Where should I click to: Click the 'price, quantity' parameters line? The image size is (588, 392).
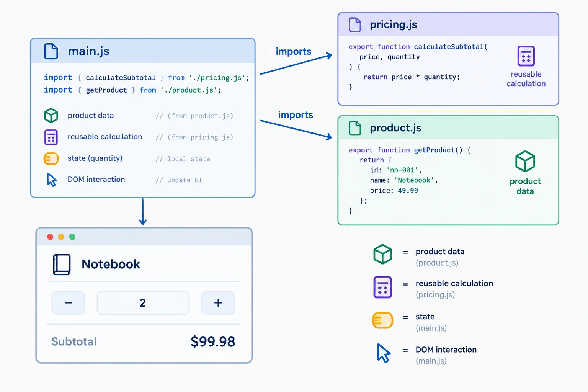click(390, 57)
